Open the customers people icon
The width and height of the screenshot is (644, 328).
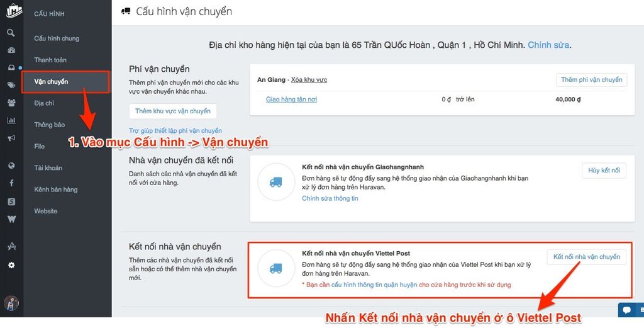(x=11, y=103)
